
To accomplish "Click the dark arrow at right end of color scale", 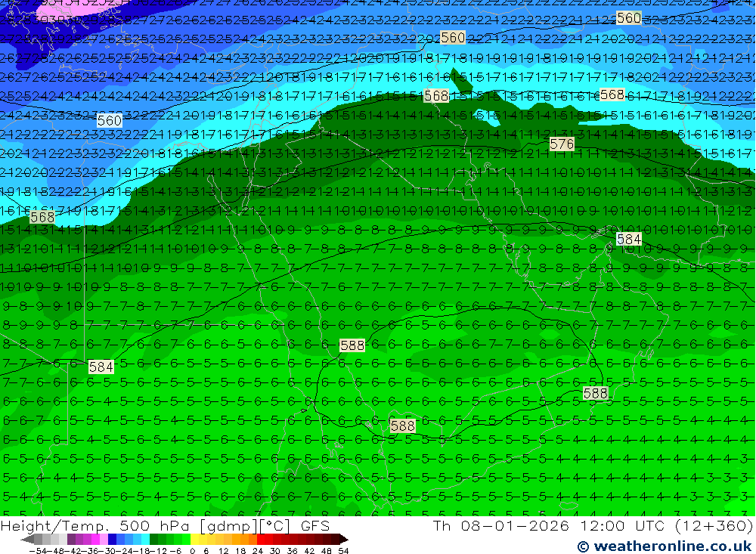I will tap(343, 539).
